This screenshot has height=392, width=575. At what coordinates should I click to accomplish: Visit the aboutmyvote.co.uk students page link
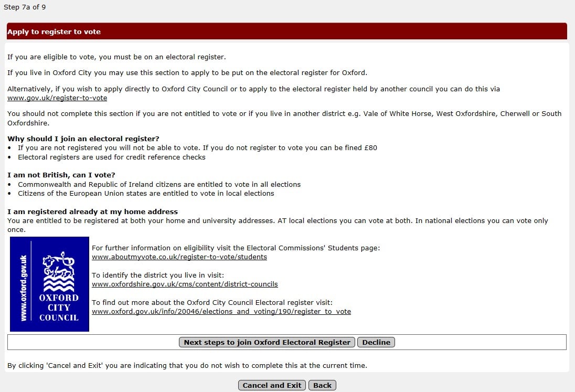click(x=179, y=257)
